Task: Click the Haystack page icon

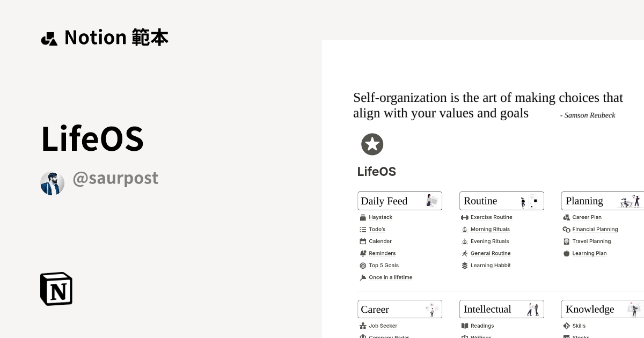Action: coord(363,217)
